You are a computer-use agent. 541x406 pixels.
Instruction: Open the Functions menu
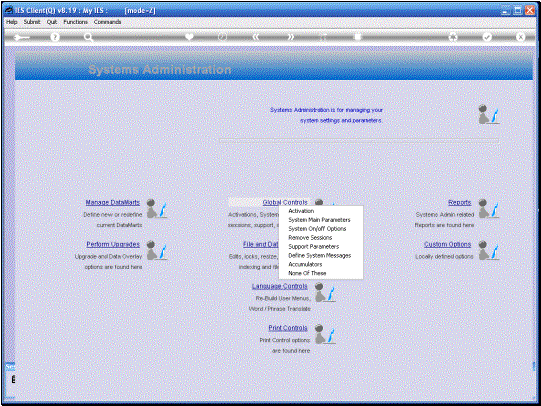[76, 22]
